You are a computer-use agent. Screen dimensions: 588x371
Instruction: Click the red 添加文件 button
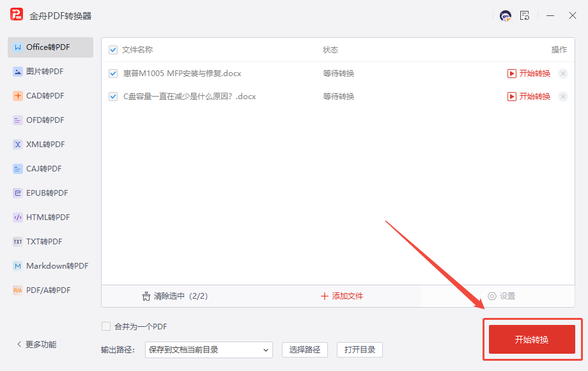(x=342, y=296)
